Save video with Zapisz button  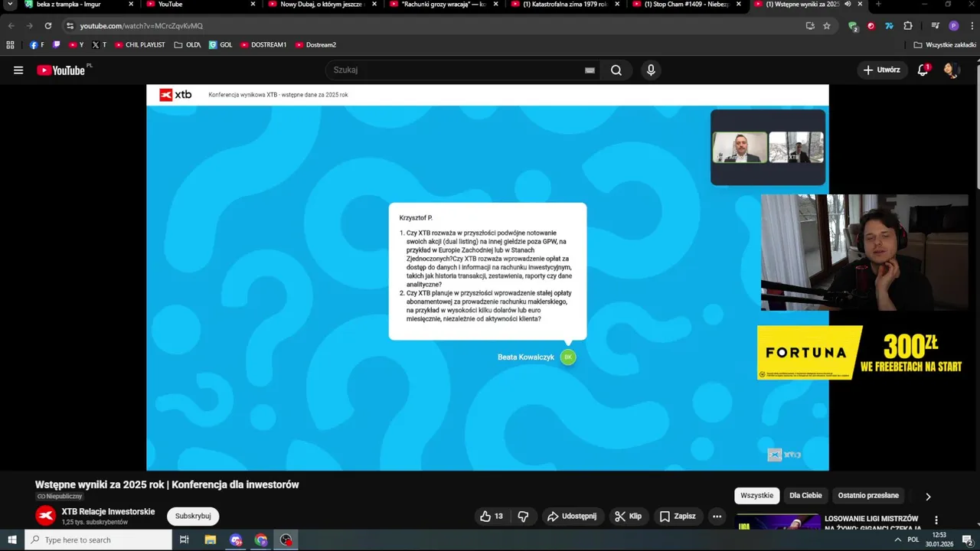(x=678, y=517)
